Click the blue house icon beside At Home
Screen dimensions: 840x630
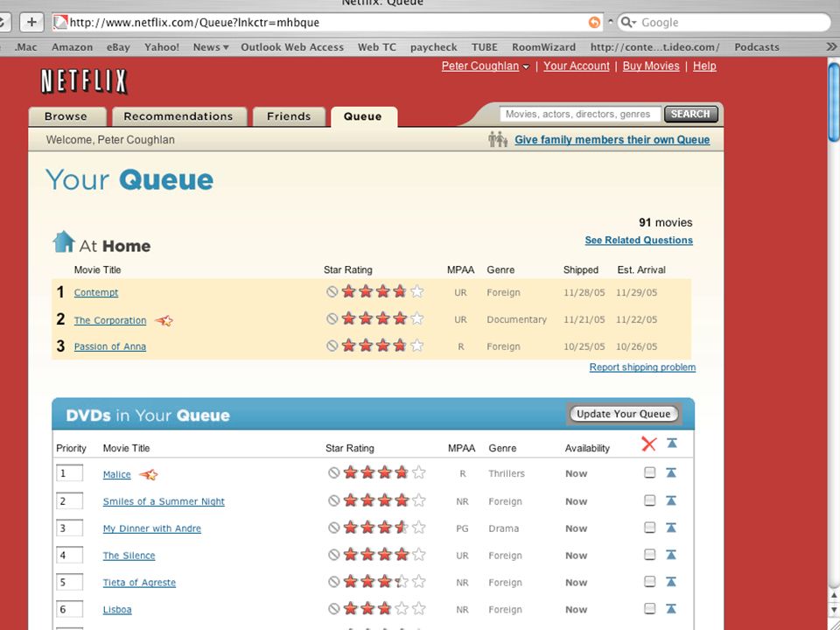(x=64, y=241)
